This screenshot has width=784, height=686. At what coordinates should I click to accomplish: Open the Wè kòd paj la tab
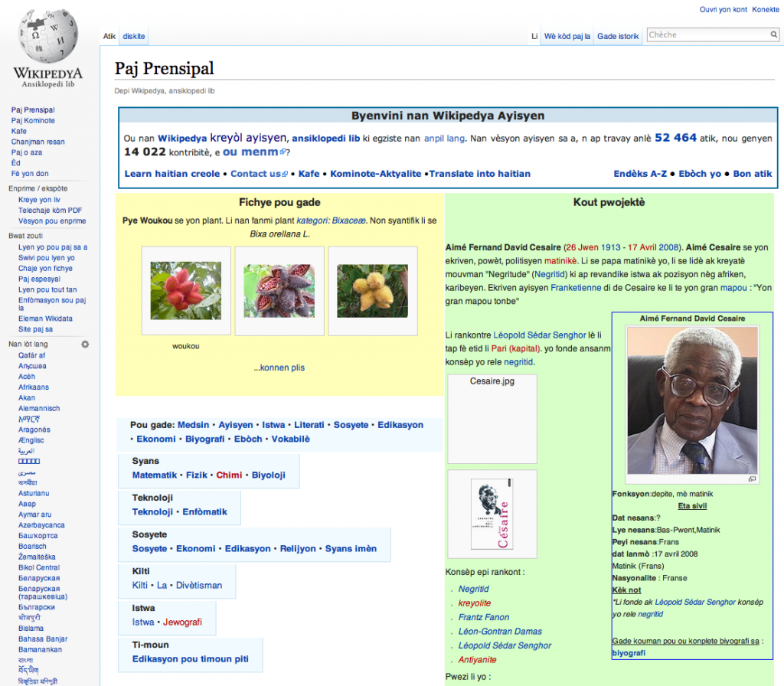[x=567, y=37]
